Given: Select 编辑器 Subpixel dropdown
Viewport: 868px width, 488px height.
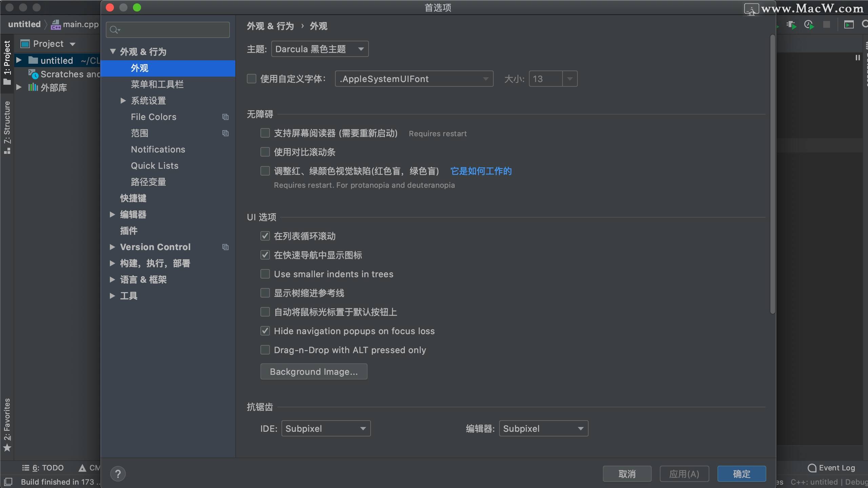Looking at the screenshot, I should pos(542,428).
